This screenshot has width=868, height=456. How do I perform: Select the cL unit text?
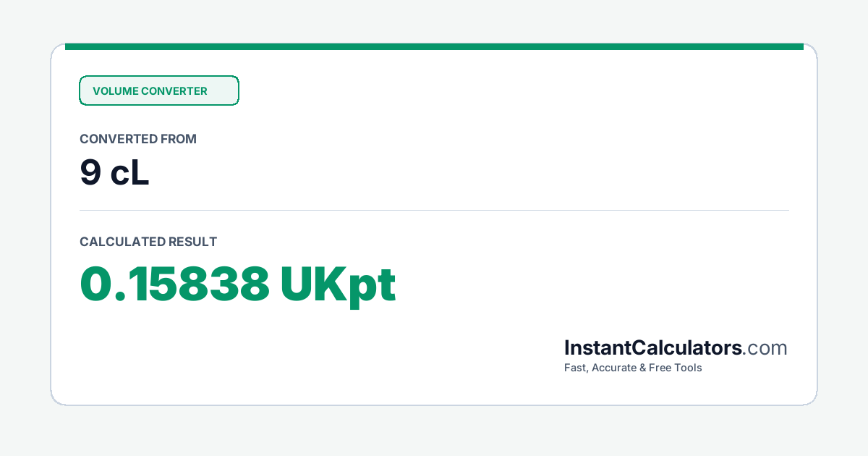pyautogui.click(x=130, y=174)
